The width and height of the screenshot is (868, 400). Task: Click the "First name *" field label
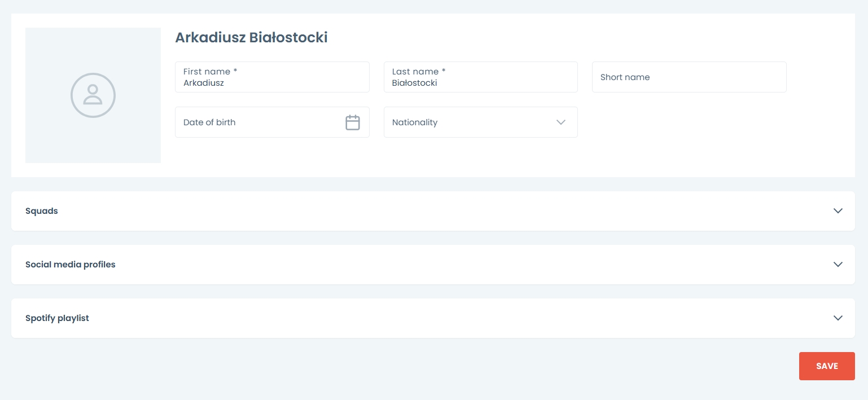[210, 72]
